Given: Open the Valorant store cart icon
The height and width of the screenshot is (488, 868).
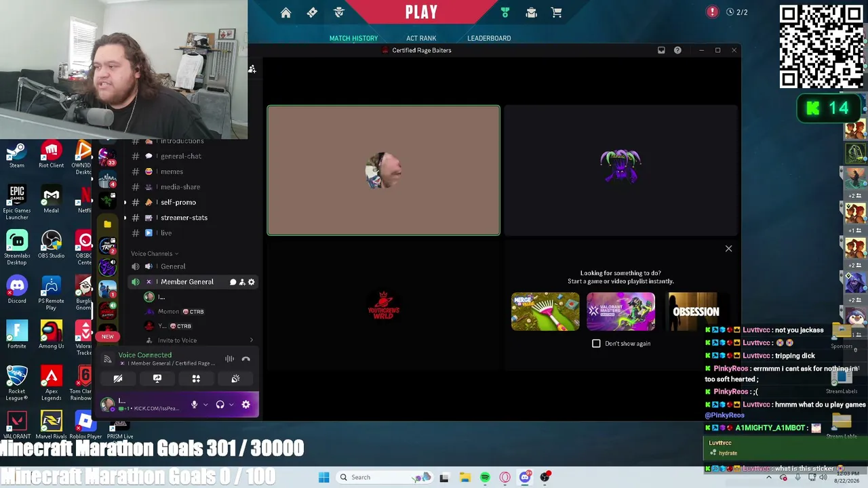Looking at the screenshot, I should coord(557,12).
